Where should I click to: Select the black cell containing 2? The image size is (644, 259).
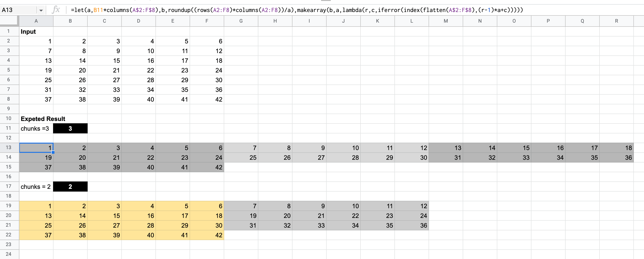point(70,187)
